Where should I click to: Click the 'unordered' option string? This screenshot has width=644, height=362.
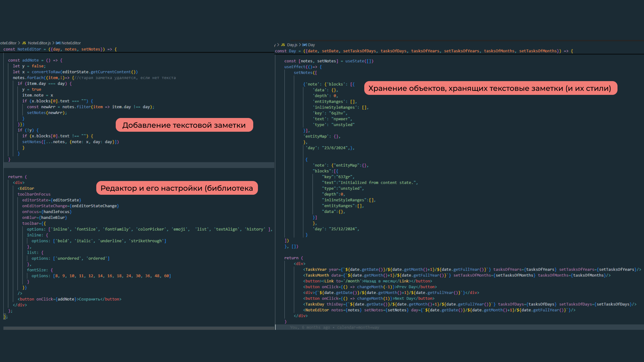(x=68, y=258)
